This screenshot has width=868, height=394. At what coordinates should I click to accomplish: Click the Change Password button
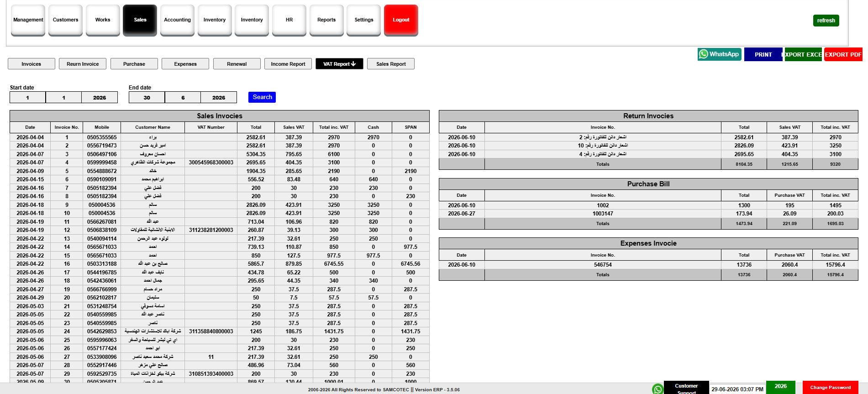click(x=830, y=387)
